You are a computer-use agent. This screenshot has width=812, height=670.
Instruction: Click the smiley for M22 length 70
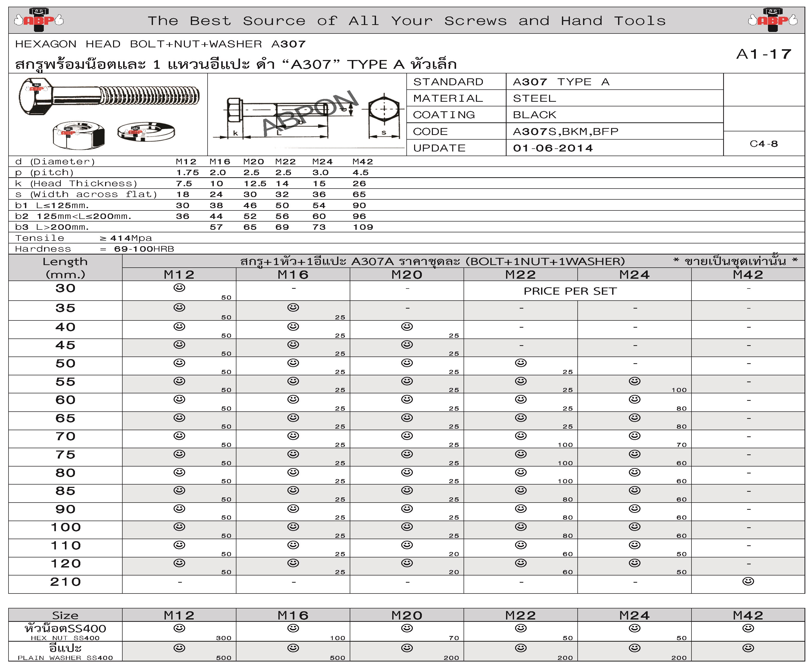pyautogui.click(x=521, y=436)
